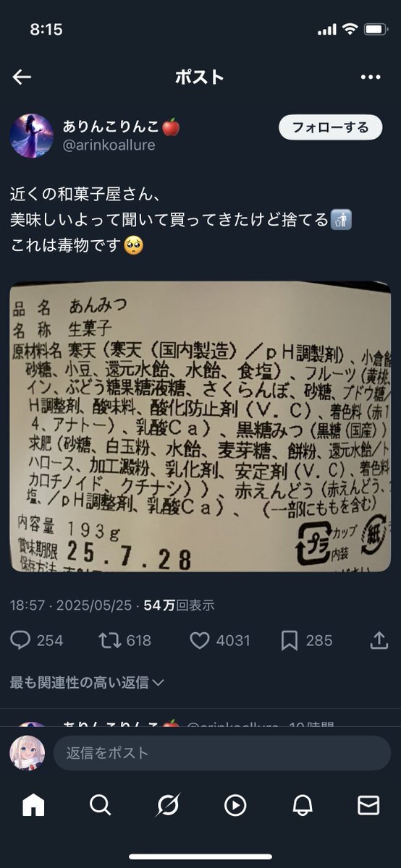The width and height of the screenshot is (401, 868).
Task: Open the video play tab icon
Action: coord(235,805)
